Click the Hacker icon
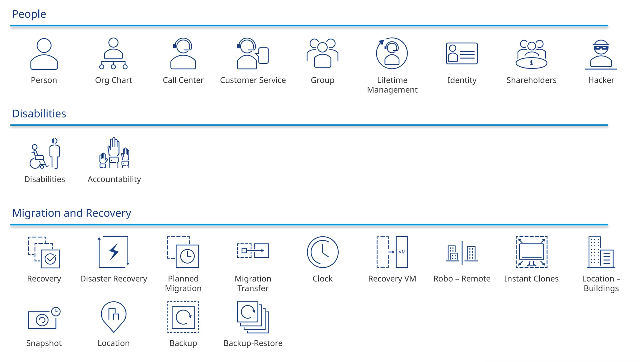Viewport: 644px width, 362px height. coord(601,54)
